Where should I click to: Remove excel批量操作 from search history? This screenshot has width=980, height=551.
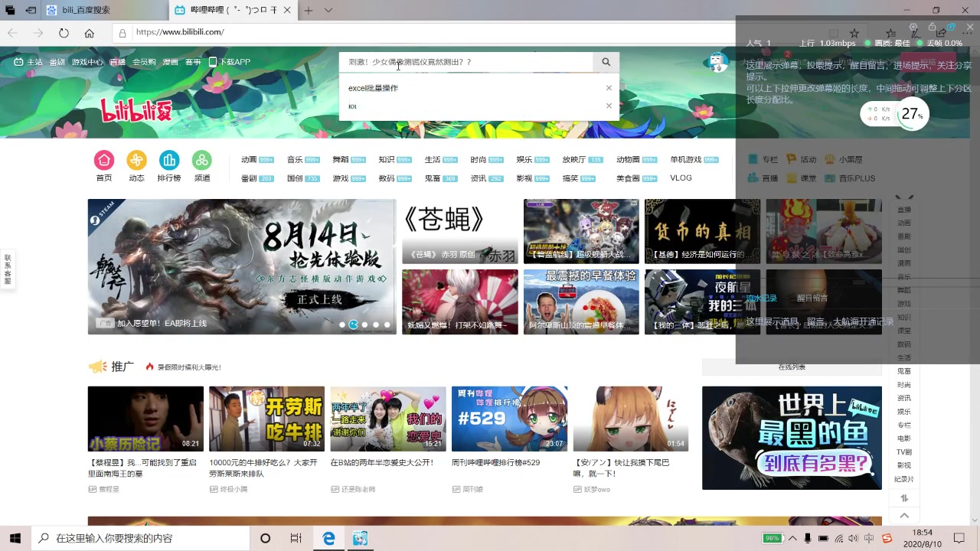tap(609, 88)
